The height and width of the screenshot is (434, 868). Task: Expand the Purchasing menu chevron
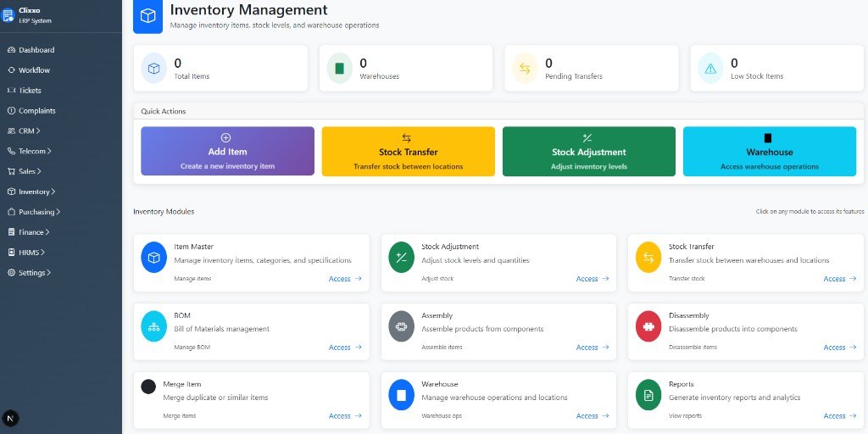pos(58,212)
